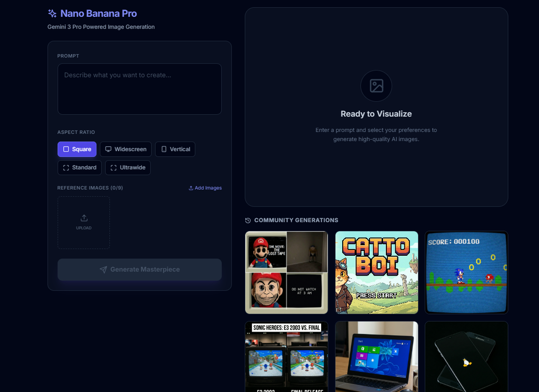Click the image placeholder icon in Ready to Visualize area

(376, 86)
